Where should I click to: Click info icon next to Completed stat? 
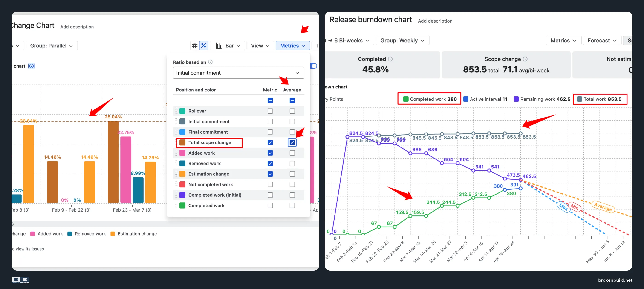tap(390, 59)
